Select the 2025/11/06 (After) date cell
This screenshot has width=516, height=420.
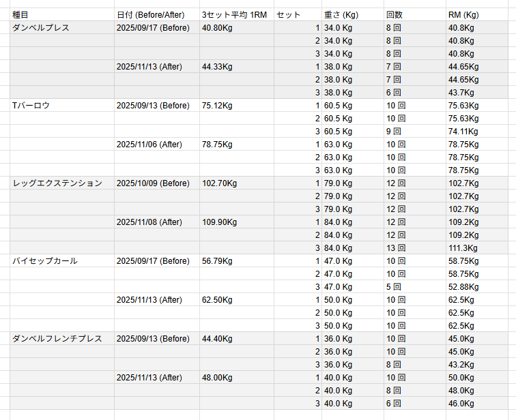(157, 145)
